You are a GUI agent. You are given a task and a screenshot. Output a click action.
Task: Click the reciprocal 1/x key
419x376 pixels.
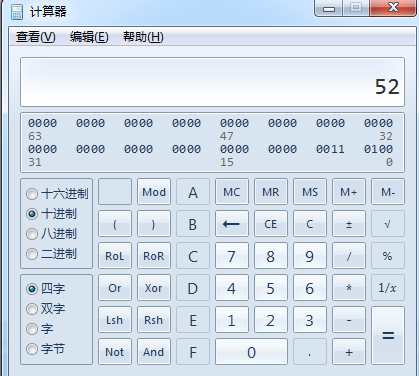(x=388, y=288)
